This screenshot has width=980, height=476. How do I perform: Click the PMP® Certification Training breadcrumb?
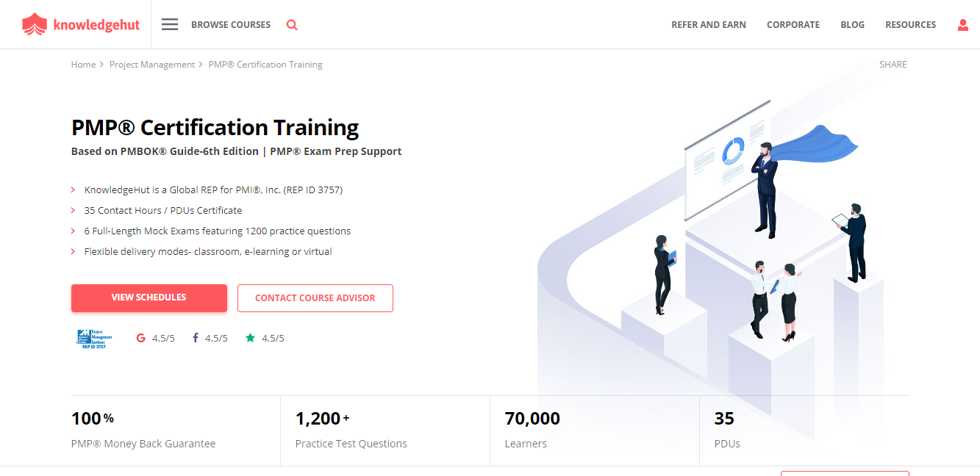pyautogui.click(x=265, y=64)
